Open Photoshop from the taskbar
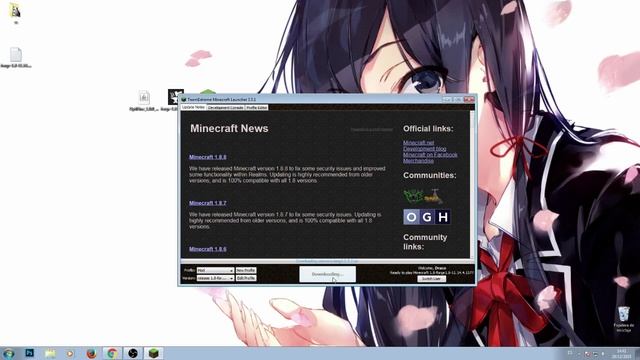The height and width of the screenshot is (360, 640). [x=29, y=353]
